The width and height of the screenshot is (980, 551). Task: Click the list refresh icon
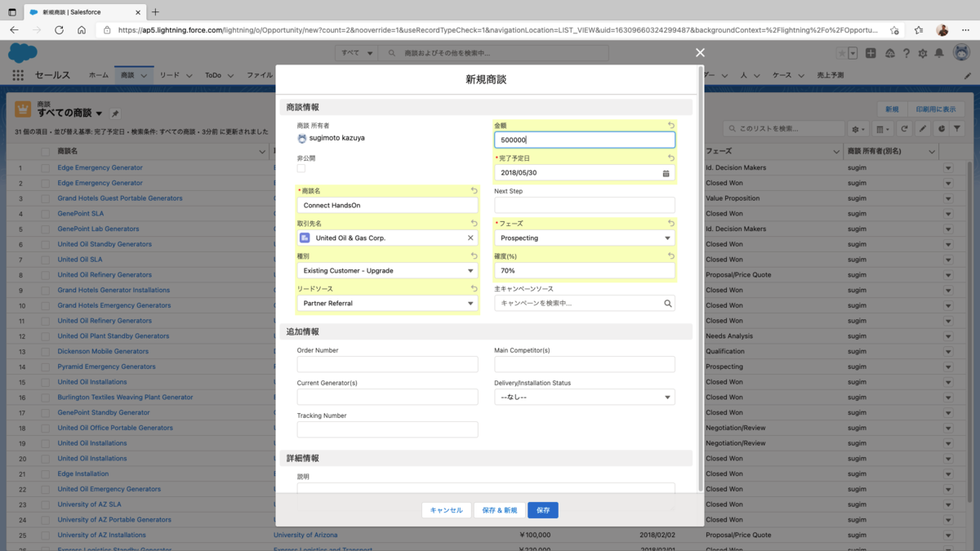(x=904, y=129)
